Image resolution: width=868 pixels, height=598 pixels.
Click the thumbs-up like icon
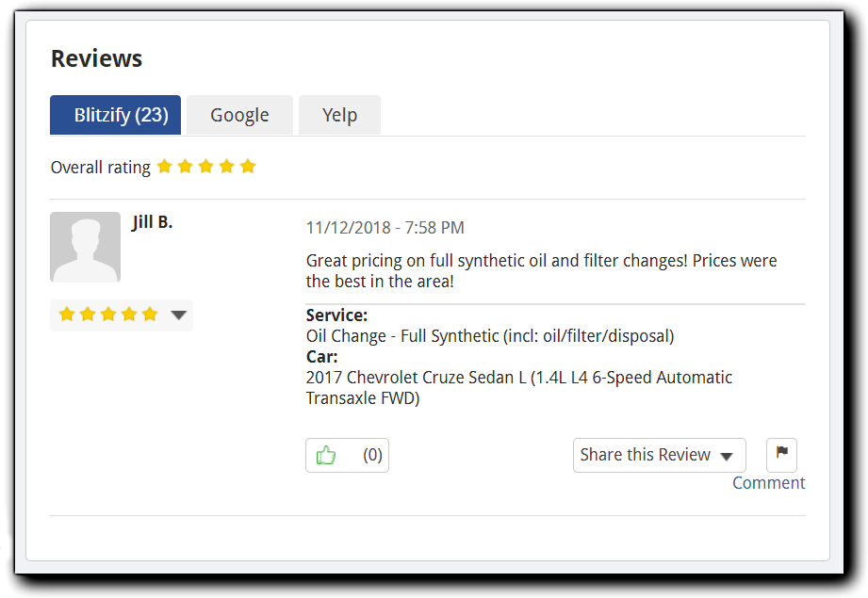coord(326,456)
